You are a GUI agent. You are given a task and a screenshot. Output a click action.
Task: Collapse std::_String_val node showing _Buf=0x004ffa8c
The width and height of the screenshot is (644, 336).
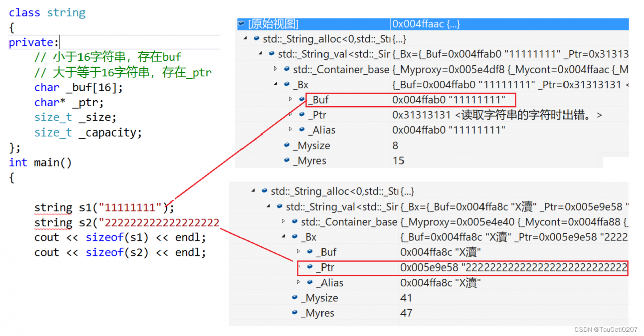tap(268, 206)
